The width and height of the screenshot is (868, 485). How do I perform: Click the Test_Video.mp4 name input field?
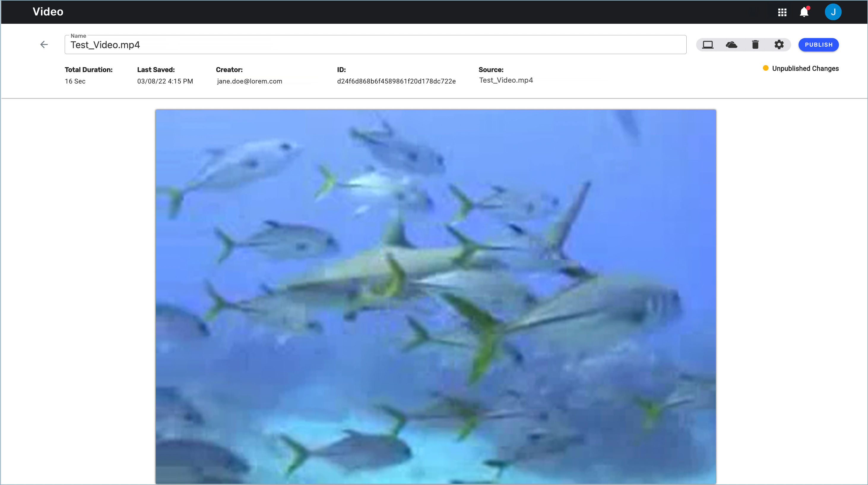375,45
